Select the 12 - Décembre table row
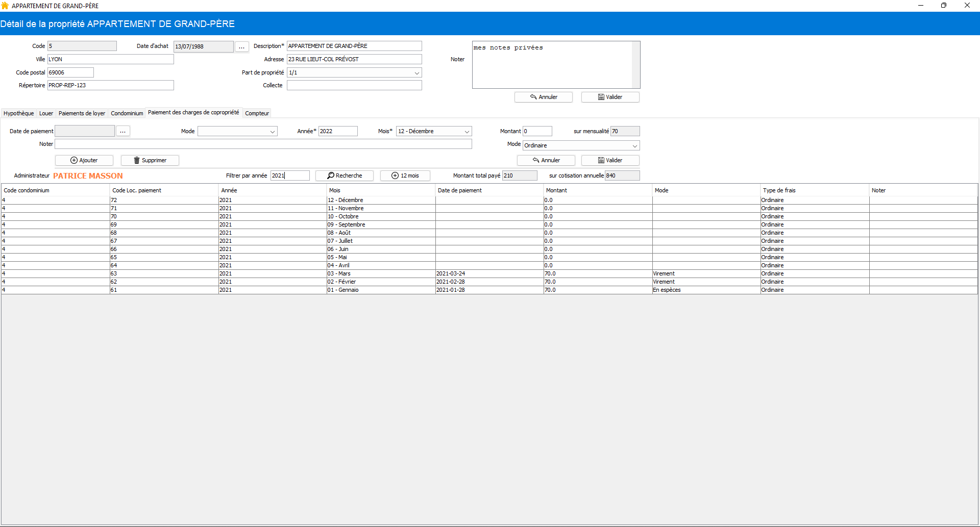980x527 pixels. click(x=489, y=200)
